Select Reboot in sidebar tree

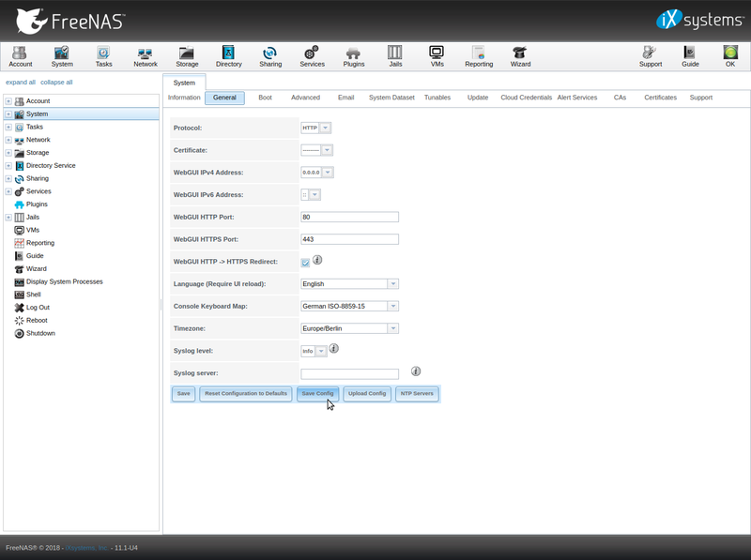(37, 320)
